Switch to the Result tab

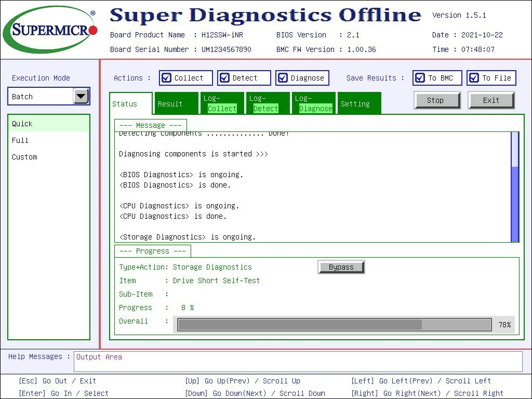[177, 104]
